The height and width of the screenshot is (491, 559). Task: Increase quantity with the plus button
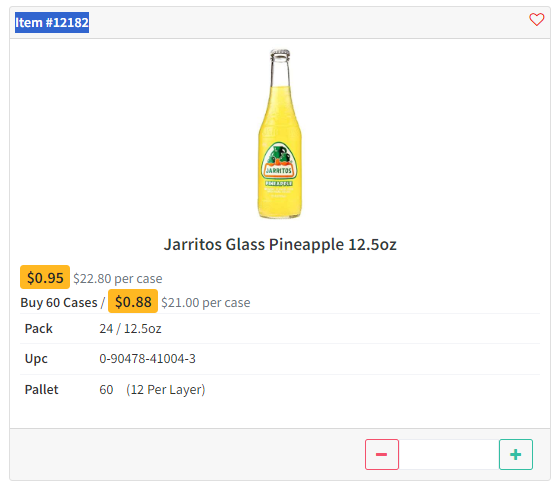516,454
